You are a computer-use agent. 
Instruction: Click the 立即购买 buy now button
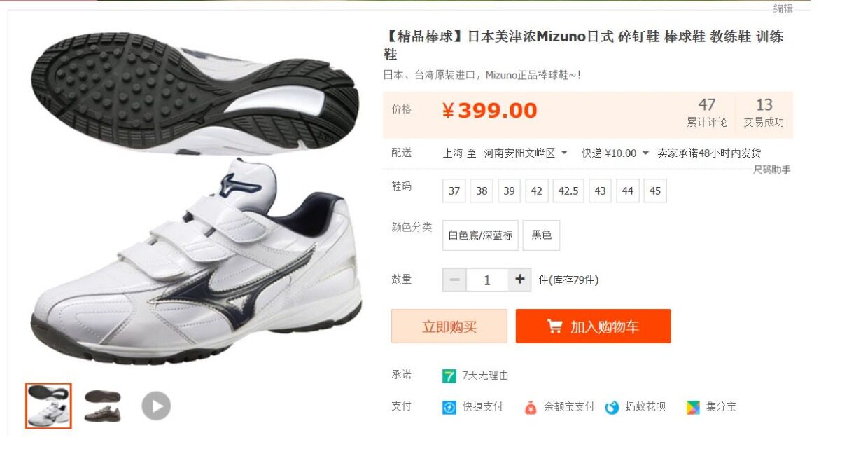tap(449, 326)
